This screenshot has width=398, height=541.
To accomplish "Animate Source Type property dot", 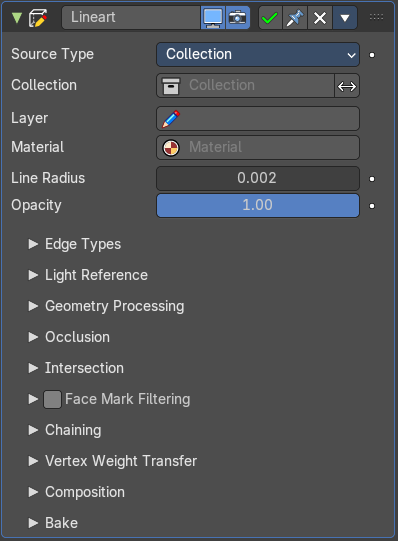I will tap(372, 55).
